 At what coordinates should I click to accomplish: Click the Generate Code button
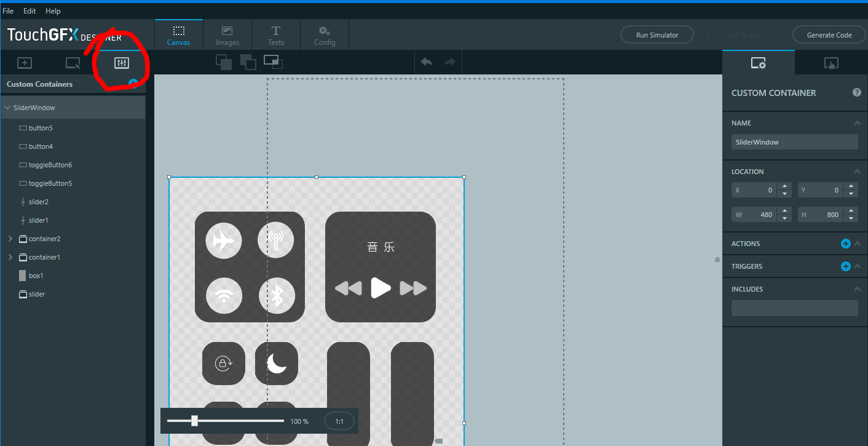[x=829, y=34]
